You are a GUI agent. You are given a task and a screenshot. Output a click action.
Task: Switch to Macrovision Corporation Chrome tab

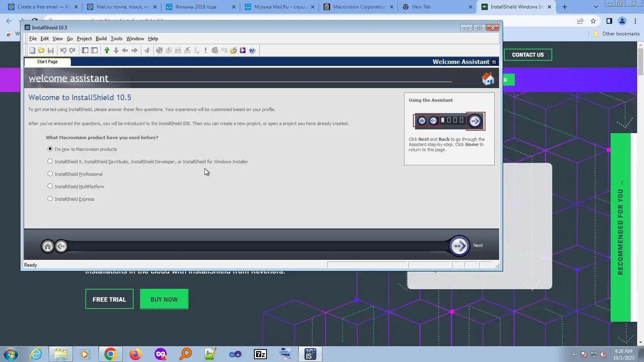(x=358, y=7)
